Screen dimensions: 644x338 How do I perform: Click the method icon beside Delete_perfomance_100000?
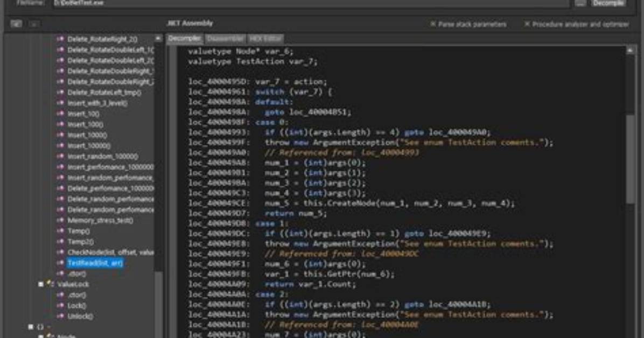point(60,188)
